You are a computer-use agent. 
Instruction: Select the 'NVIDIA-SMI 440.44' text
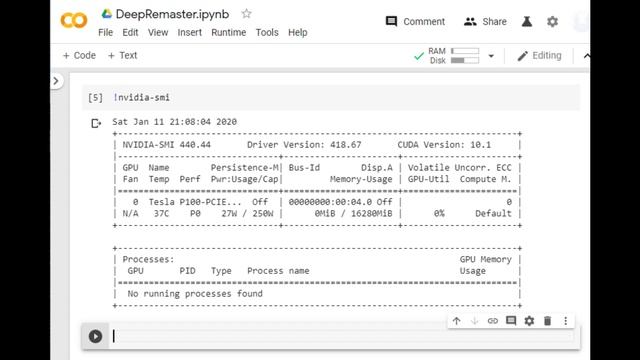point(167,145)
